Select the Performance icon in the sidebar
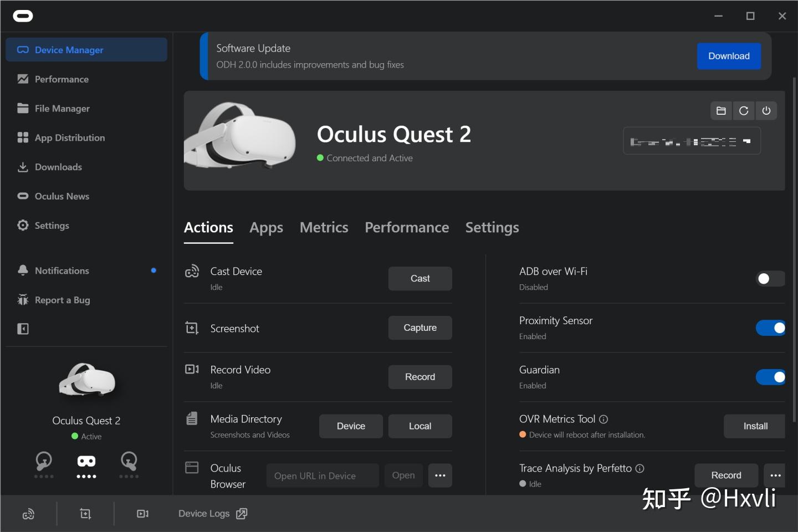Image resolution: width=798 pixels, height=532 pixels. point(23,79)
